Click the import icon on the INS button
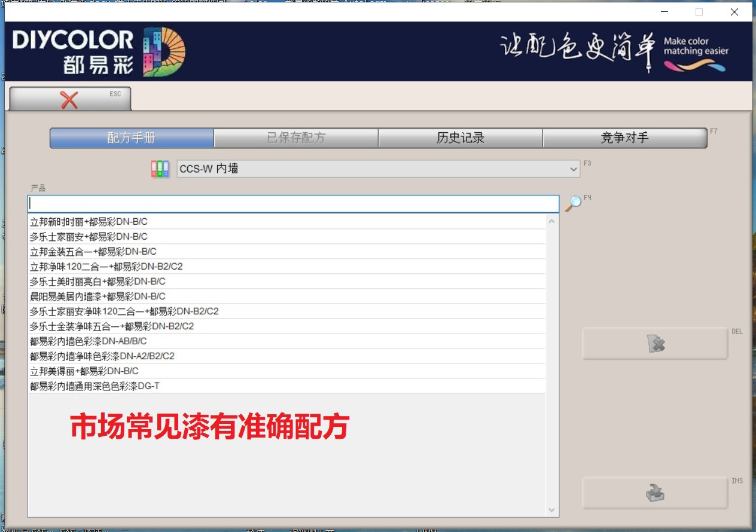 click(x=654, y=493)
